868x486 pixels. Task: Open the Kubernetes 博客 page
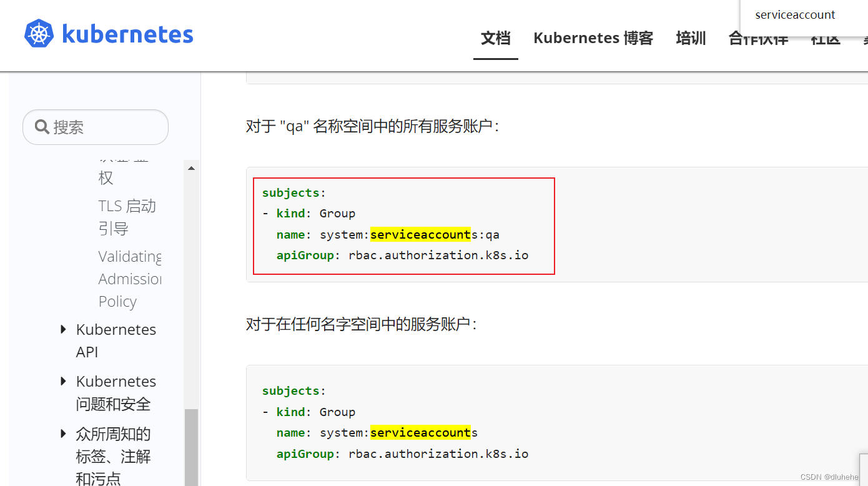point(593,38)
